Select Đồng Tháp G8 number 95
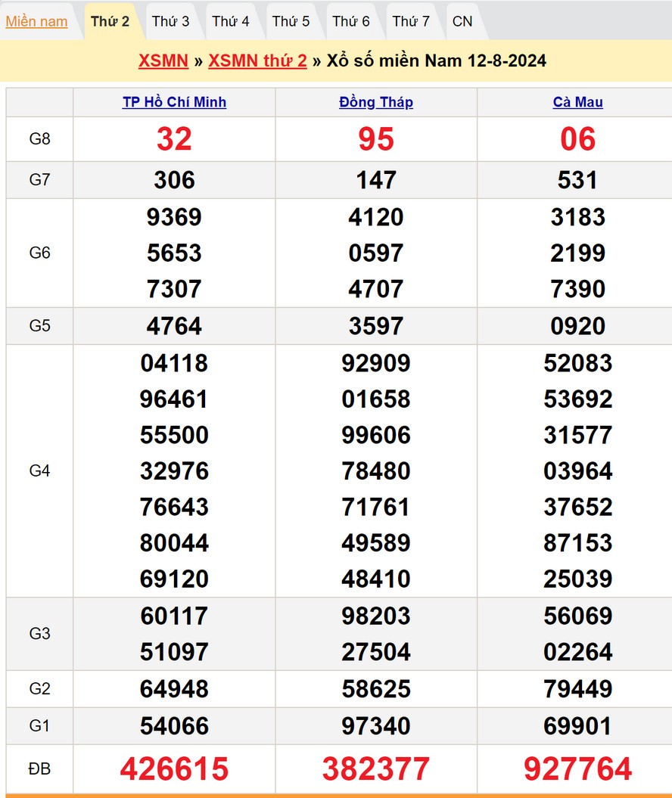The image size is (672, 798). click(x=376, y=139)
